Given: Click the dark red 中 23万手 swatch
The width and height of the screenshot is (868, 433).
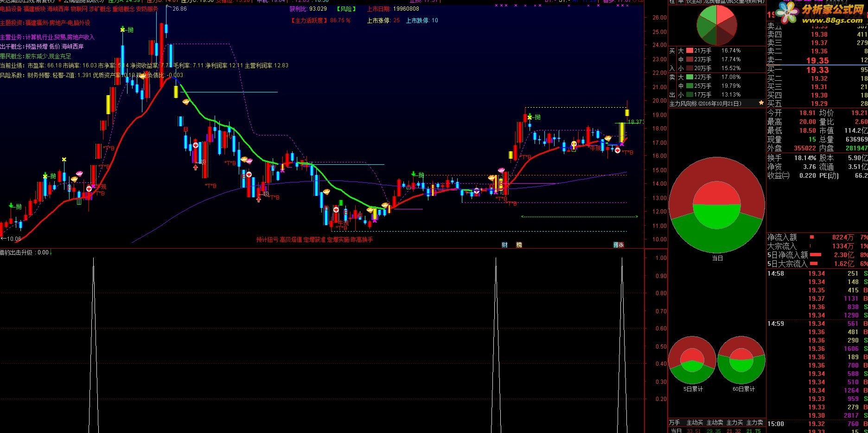Looking at the screenshot, I should 689,59.
